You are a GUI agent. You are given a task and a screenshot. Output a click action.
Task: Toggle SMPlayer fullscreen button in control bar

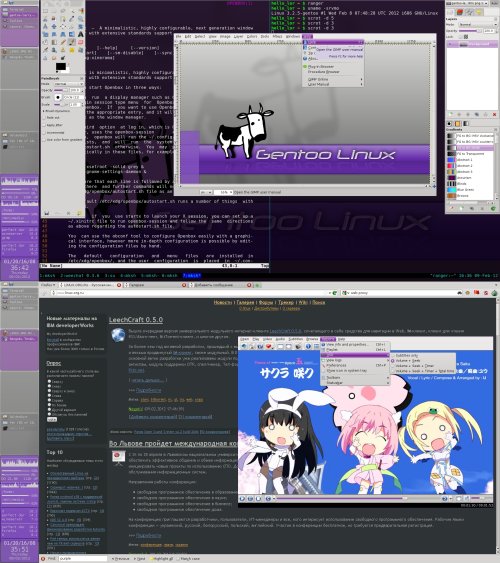(459, 498)
